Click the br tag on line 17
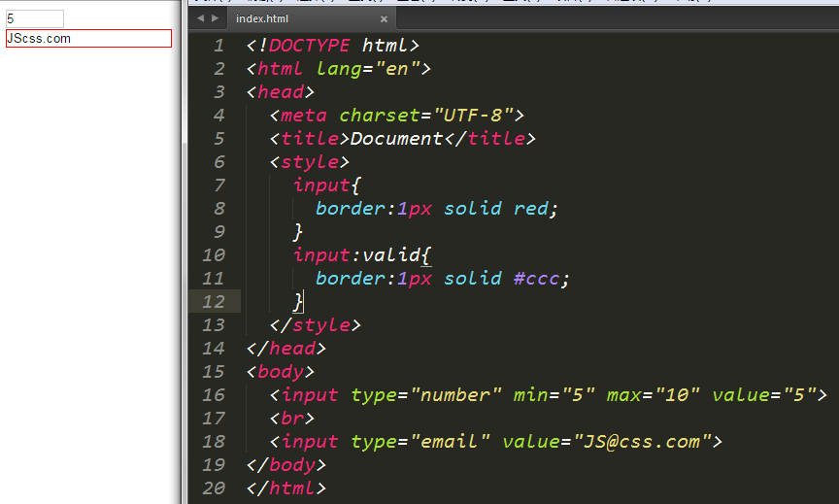This screenshot has height=504, width=839. click(x=292, y=419)
